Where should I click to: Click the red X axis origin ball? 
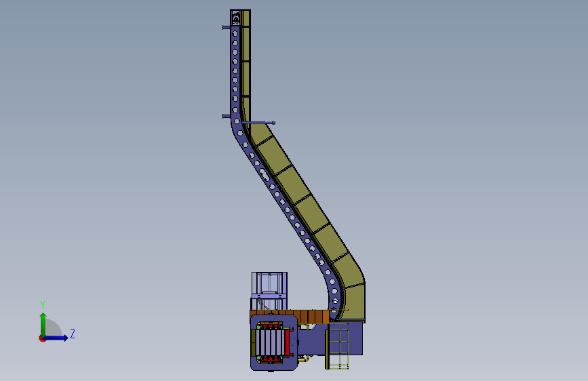pos(42,338)
